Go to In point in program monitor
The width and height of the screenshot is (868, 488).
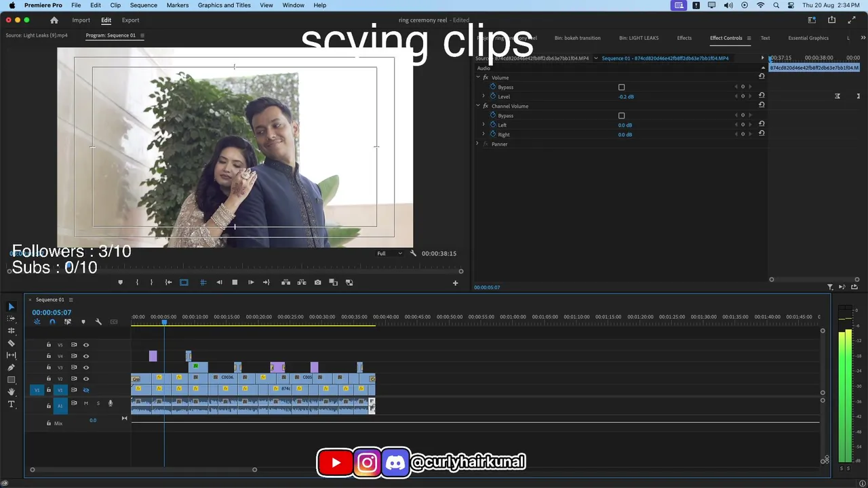pyautogui.click(x=168, y=283)
